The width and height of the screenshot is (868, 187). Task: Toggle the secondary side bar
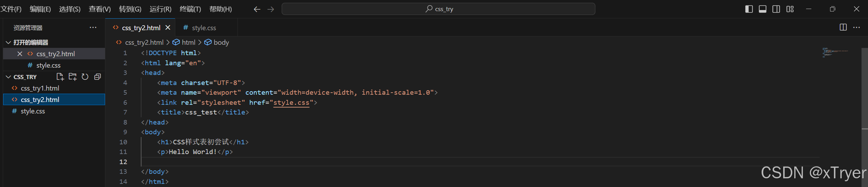(776, 9)
